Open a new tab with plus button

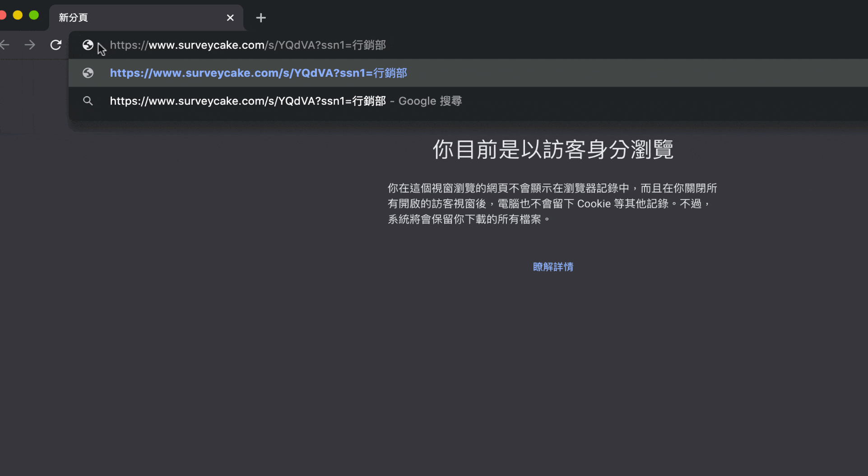261,18
